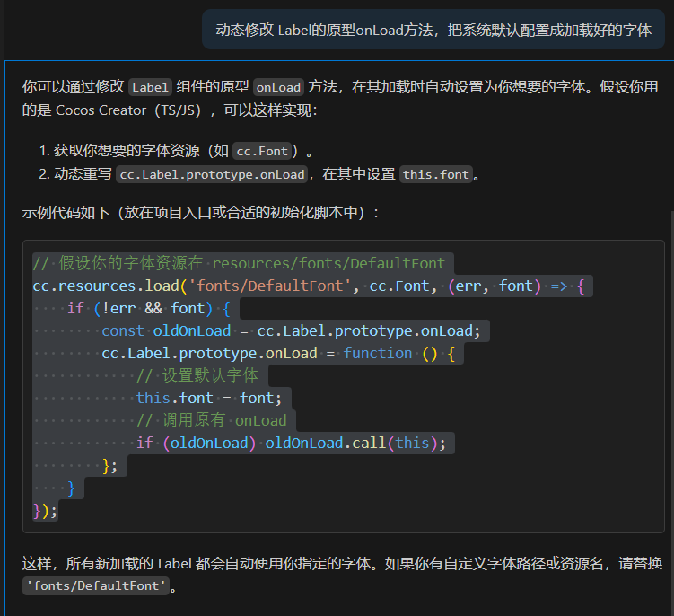Click the comment '// 调用原有 onLoad'

[x=212, y=420]
